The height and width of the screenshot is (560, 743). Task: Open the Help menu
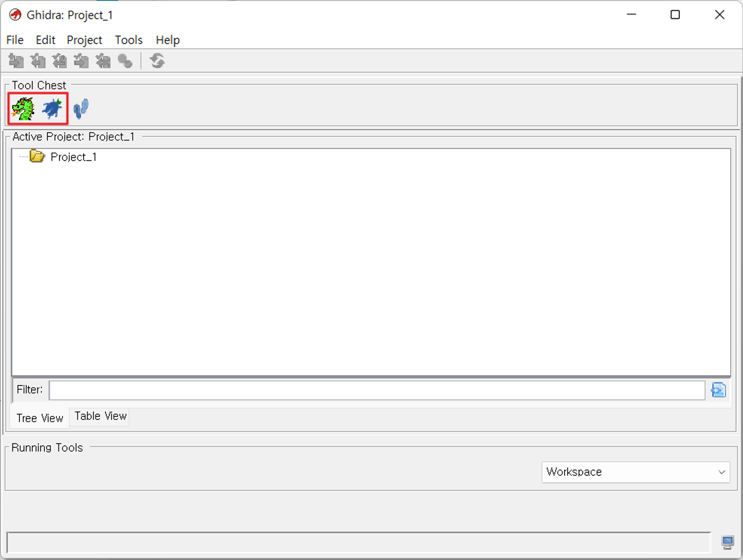click(x=167, y=40)
